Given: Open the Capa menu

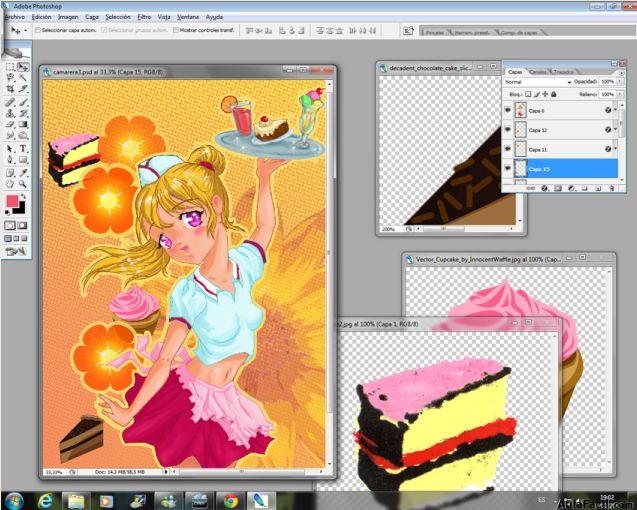Looking at the screenshot, I should 92,17.
